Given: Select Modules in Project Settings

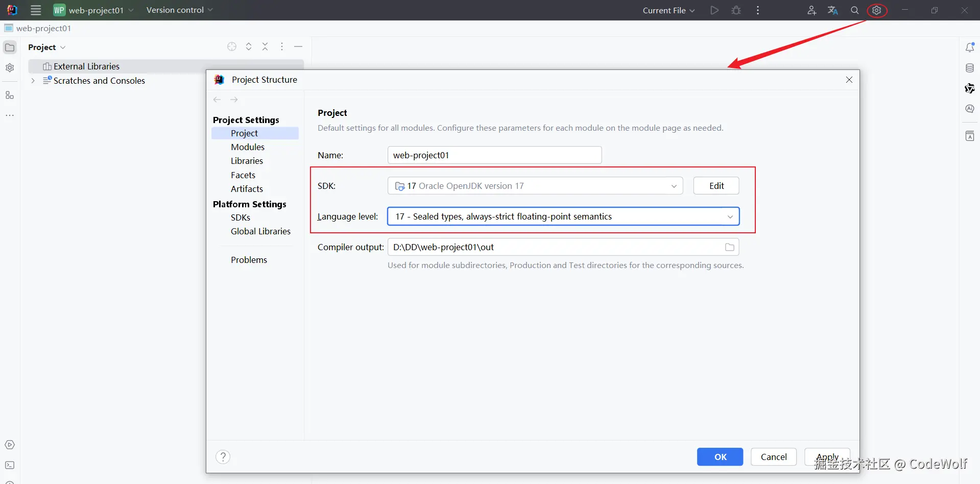Looking at the screenshot, I should pyautogui.click(x=248, y=147).
